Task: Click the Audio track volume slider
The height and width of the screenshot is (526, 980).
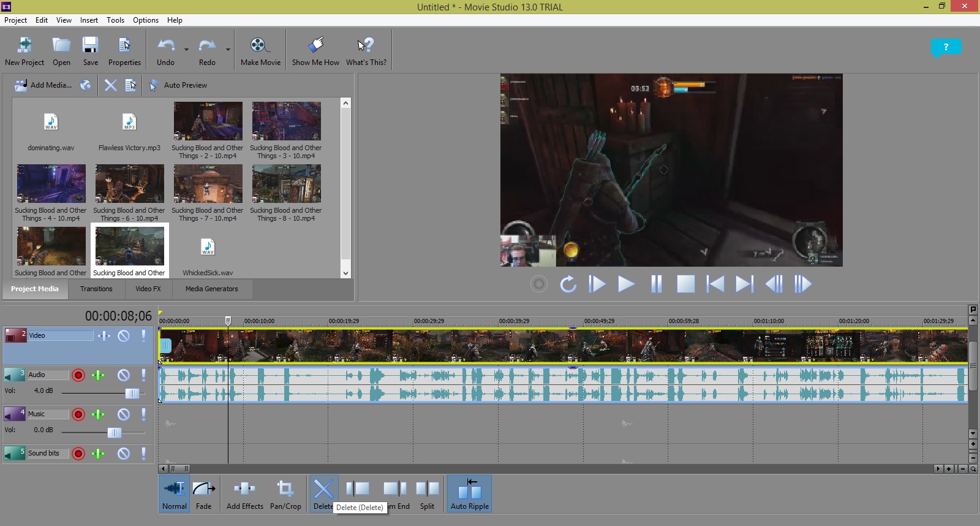Action: (132, 394)
